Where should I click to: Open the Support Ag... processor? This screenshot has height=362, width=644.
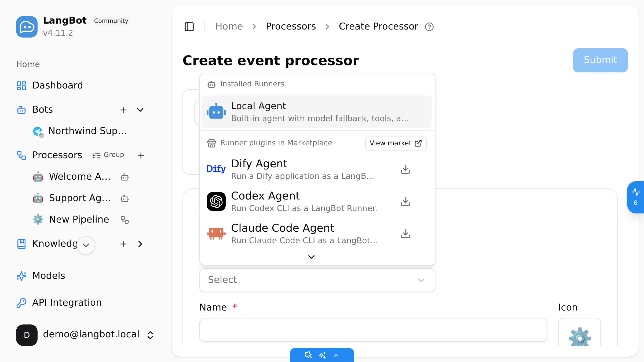72,198
